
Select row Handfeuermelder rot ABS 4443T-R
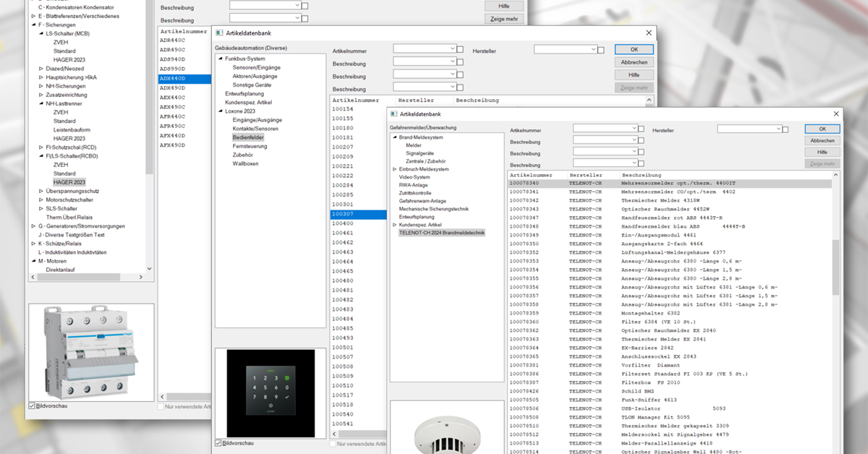671,218
